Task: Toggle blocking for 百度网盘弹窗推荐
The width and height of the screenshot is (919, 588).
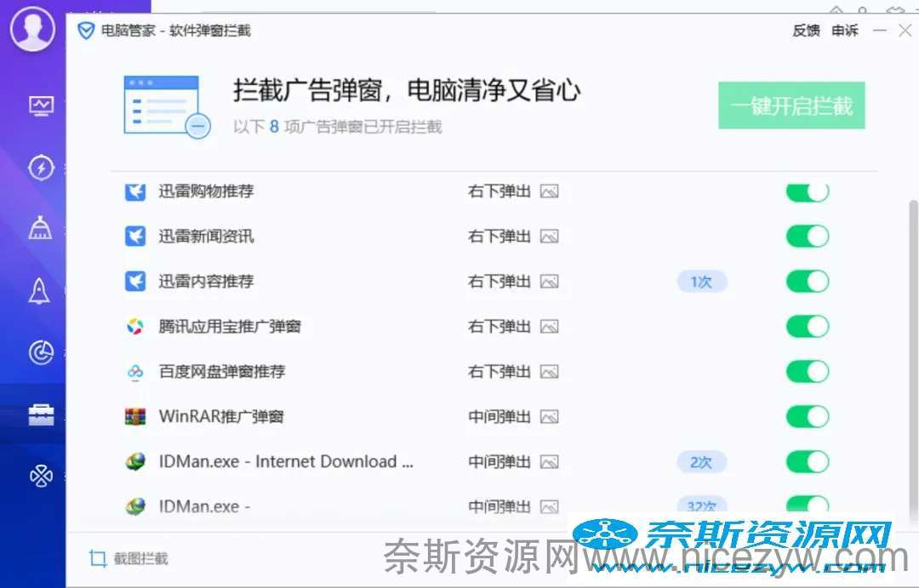Action: [808, 372]
